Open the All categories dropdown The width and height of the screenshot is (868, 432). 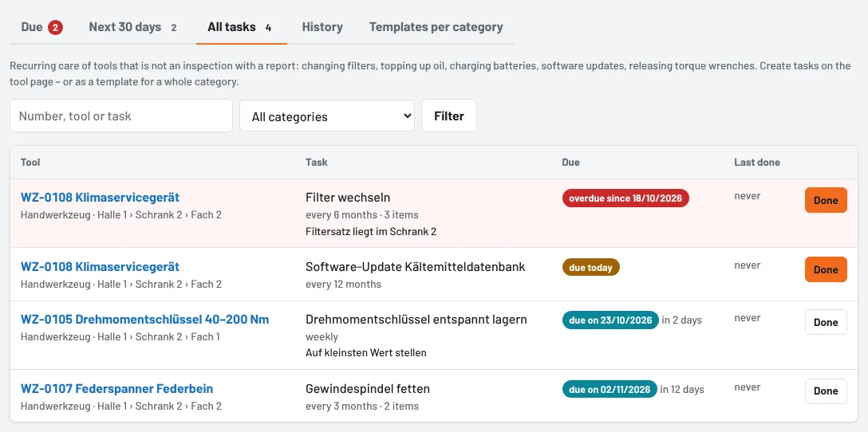327,116
